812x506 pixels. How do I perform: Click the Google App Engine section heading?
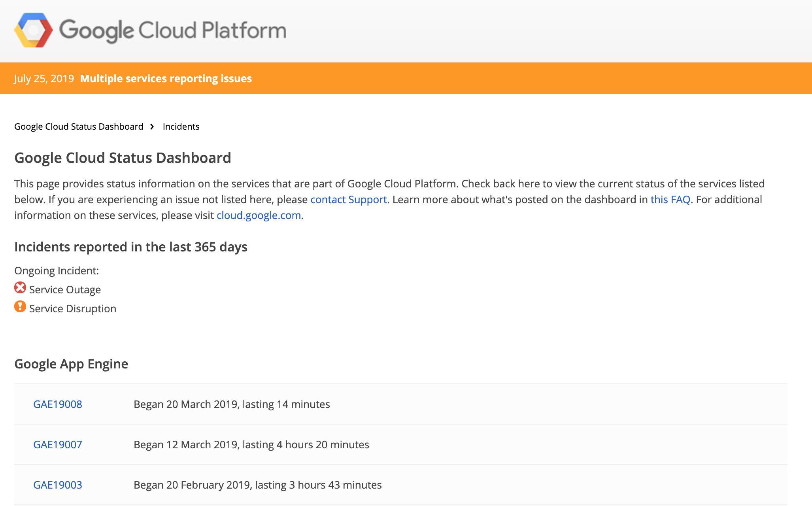[71, 364]
